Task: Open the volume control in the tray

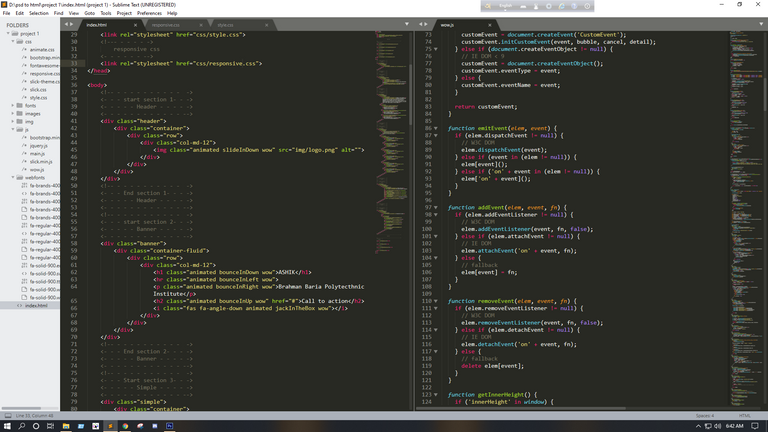Action: 718,426
